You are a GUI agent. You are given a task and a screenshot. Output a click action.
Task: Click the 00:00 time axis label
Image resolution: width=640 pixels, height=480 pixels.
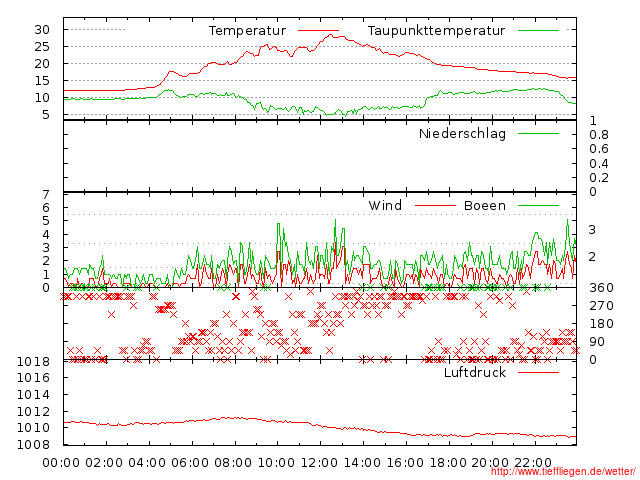click(x=61, y=463)
